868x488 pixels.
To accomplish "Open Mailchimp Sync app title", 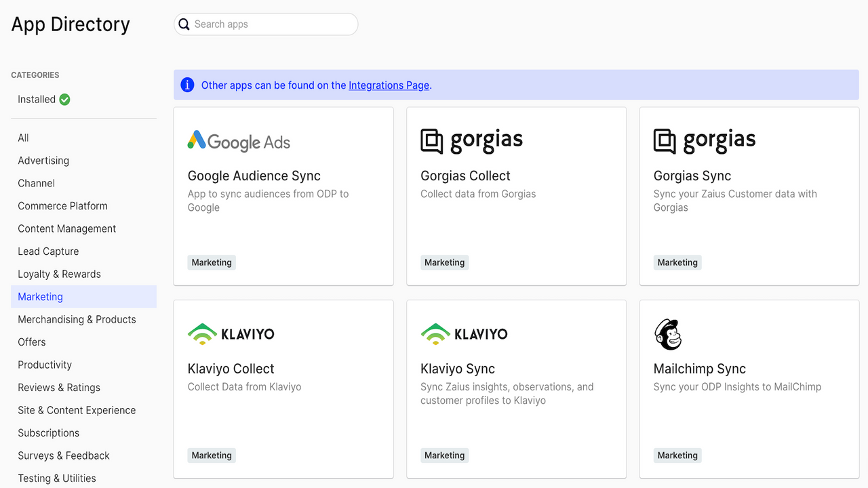I will [x=700, y=369].
